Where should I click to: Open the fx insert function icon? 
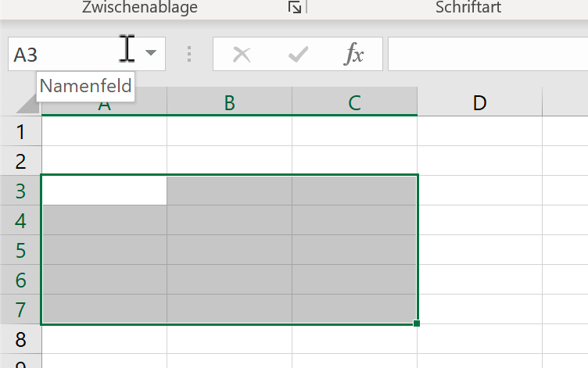pyautogui.click(x=353, y=54)
